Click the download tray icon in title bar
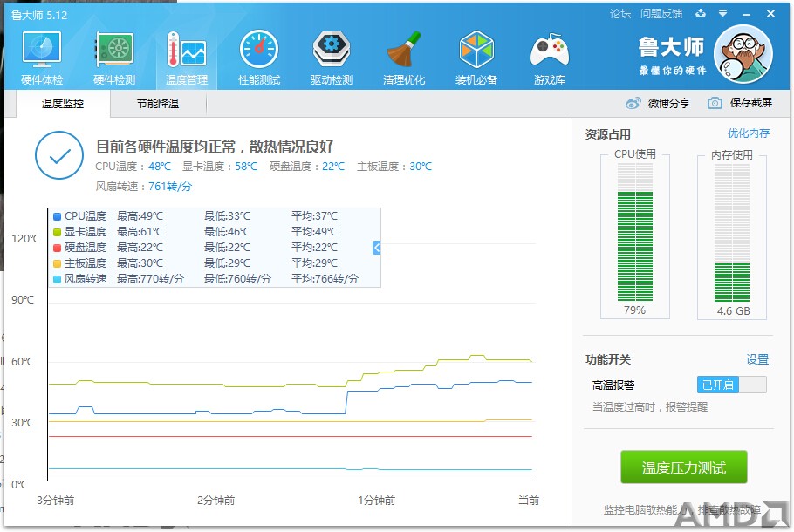The width and height of the screenshot is (794, 532). pos(701,13)
